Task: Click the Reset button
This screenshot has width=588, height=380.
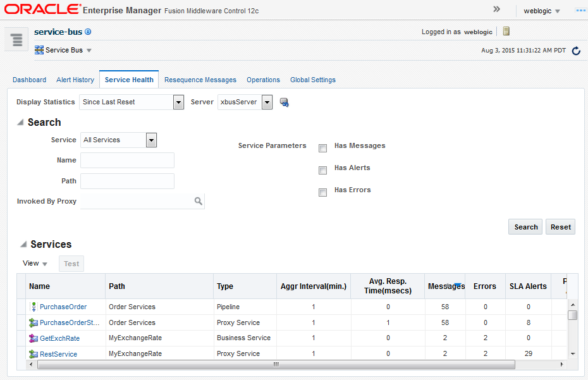Action: pos(560,227)
